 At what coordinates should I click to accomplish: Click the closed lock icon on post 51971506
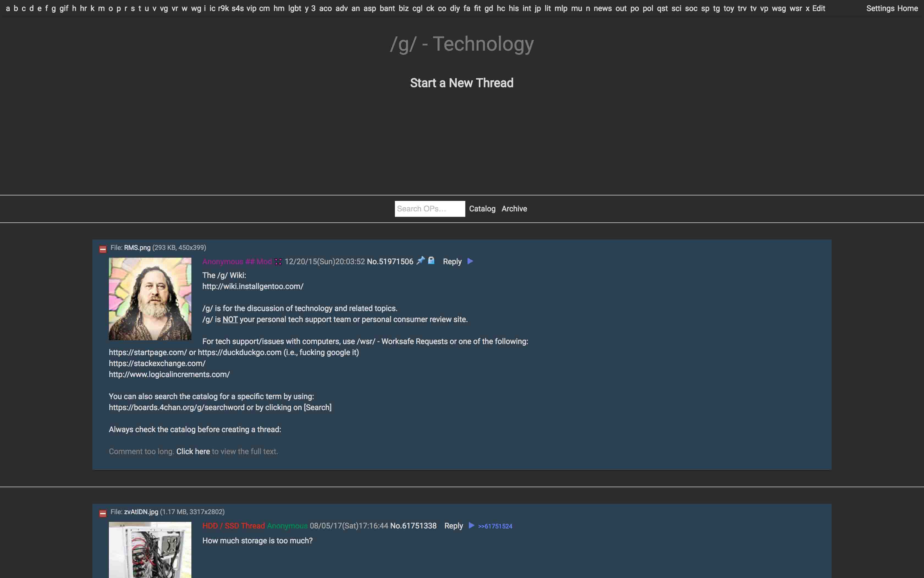click(x=431, y=261)
